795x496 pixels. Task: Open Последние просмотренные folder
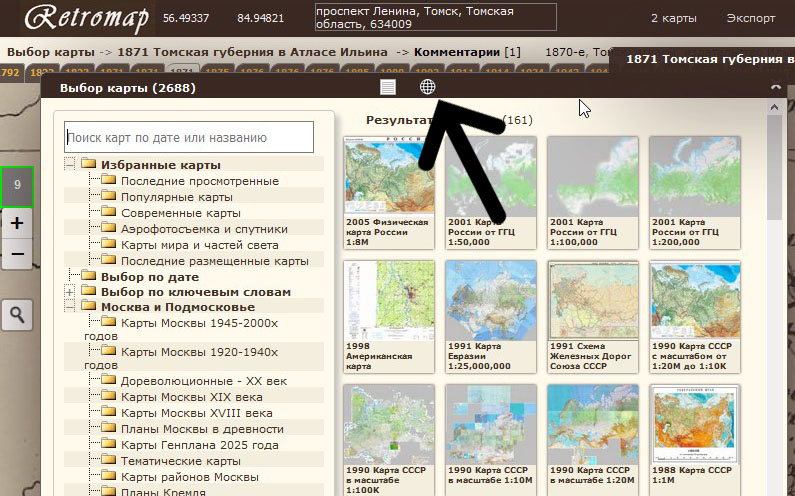[200, 181]
